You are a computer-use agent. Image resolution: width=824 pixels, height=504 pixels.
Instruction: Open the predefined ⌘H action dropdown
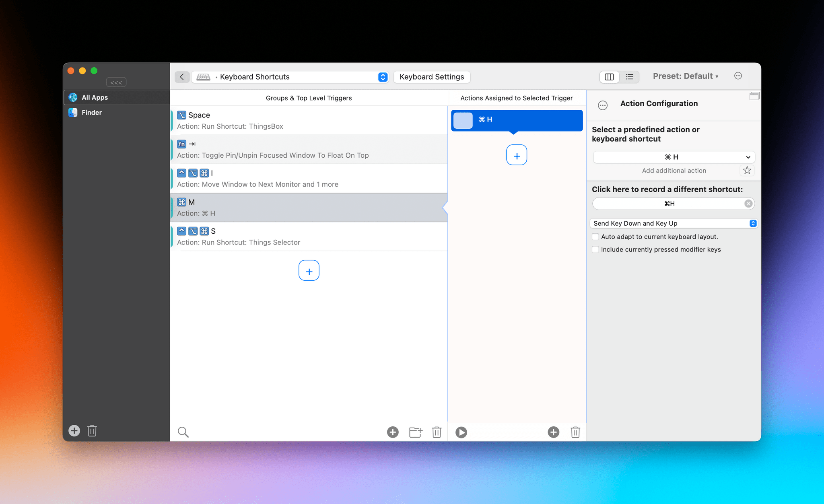tap(674, 157)
